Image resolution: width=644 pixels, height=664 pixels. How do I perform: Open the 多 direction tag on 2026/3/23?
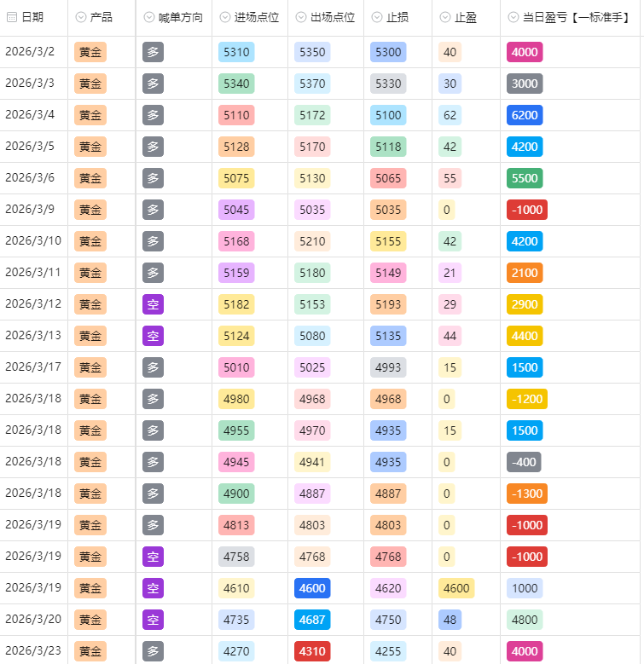(x=153, y=651)
